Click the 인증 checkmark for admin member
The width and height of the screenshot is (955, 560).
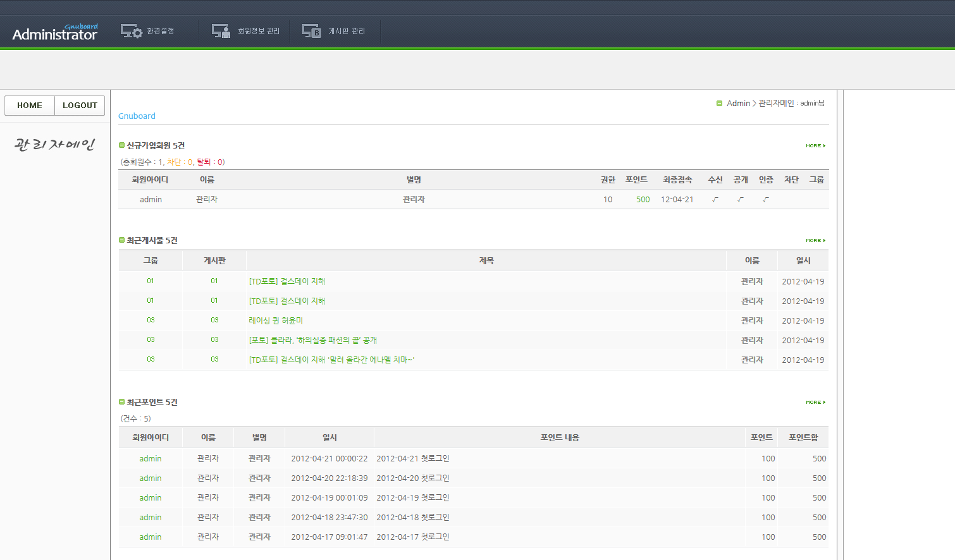[x=766, y=200]
